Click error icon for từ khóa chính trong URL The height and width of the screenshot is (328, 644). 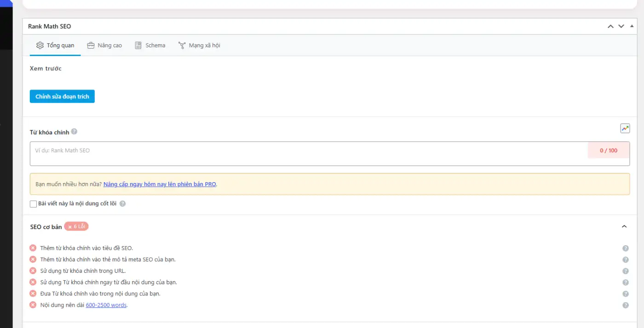tap(33, 270)
